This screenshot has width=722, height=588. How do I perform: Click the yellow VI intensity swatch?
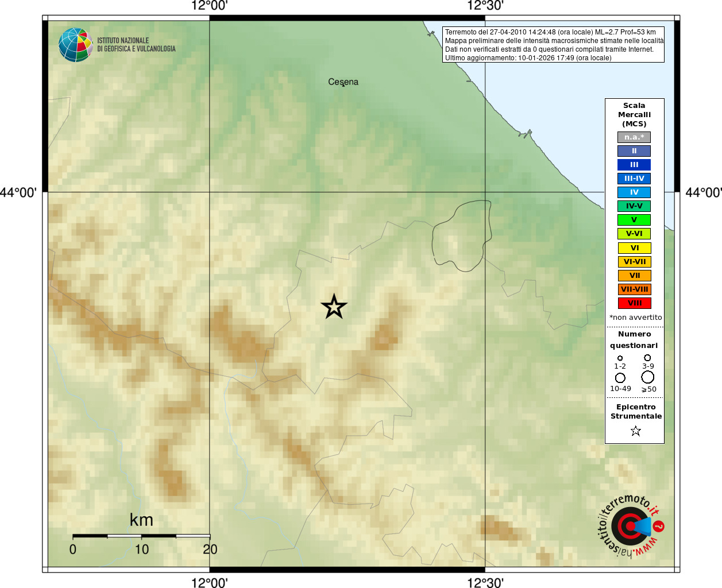point(635,248)
